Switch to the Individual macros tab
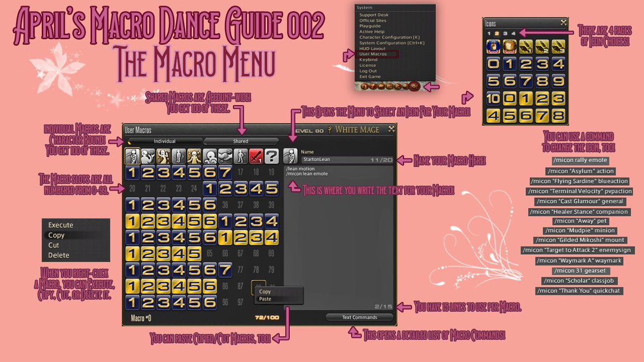644x362 pixels. coord(165,141)
